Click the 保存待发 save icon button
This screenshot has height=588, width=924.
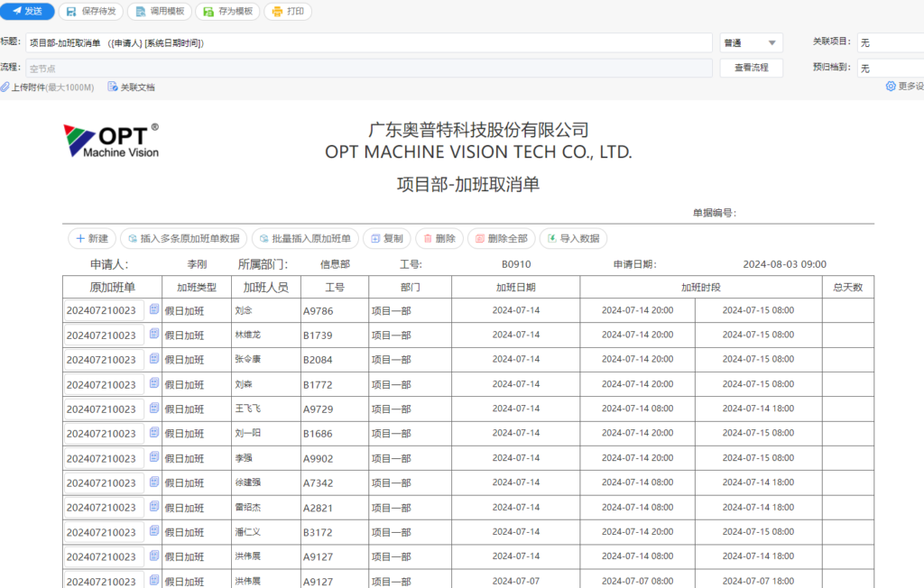click(91, 12)
